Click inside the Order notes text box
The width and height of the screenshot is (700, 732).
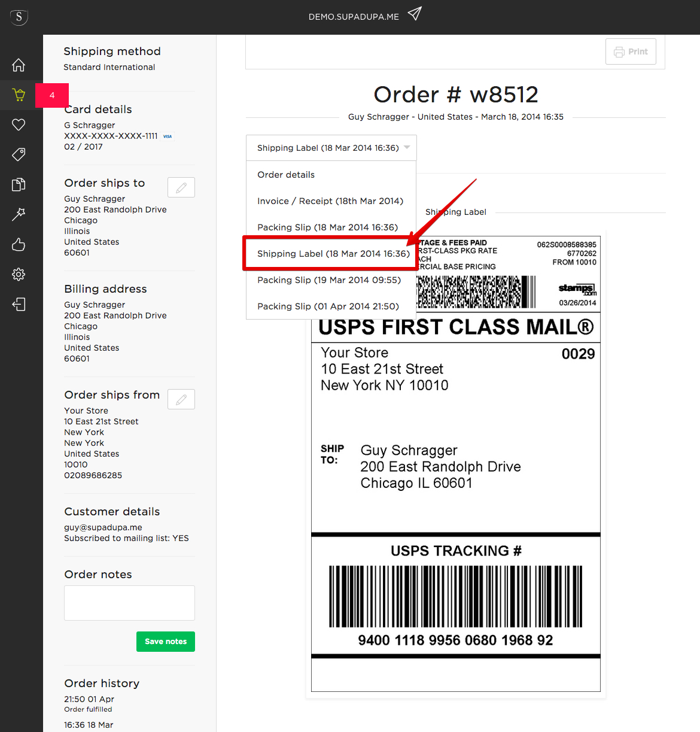[129, 603]
